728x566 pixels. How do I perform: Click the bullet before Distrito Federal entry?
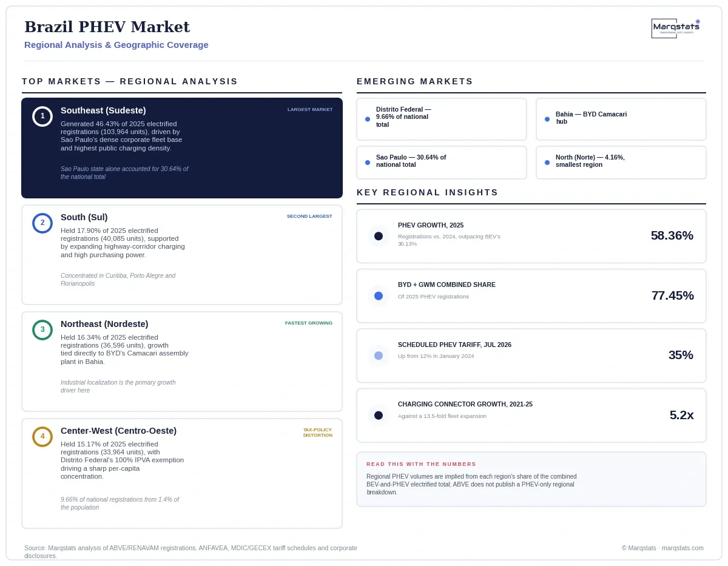click(x=368, y=120)
